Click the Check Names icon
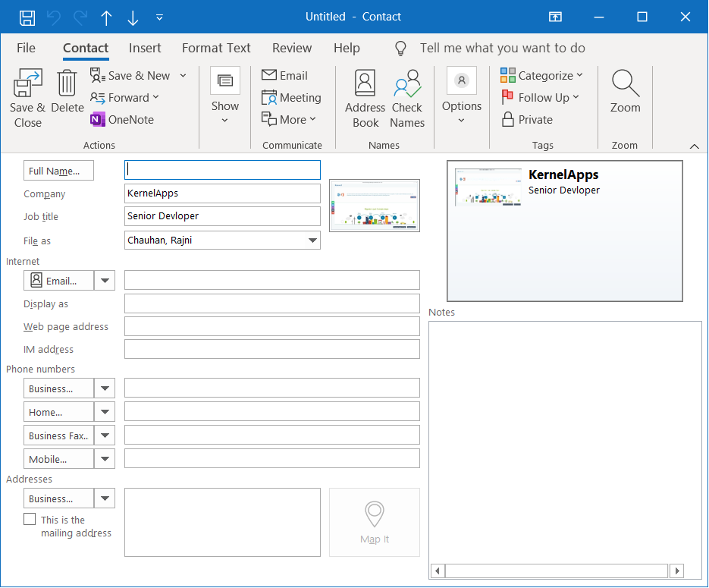Image resolution: width=709 pixels, height=588 pixels. point(407,83)
